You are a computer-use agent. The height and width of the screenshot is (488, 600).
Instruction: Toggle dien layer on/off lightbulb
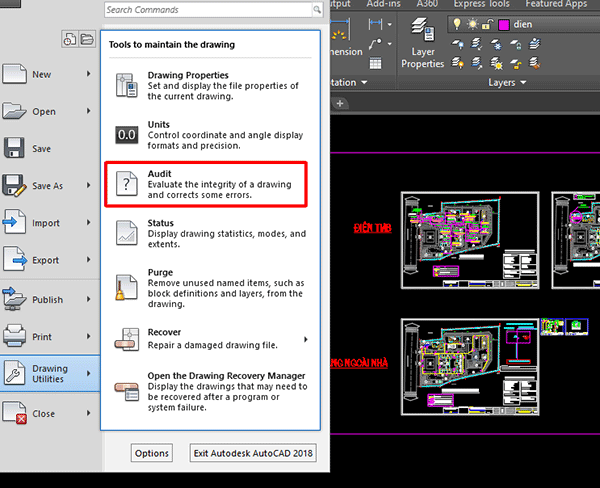(457, 24)
